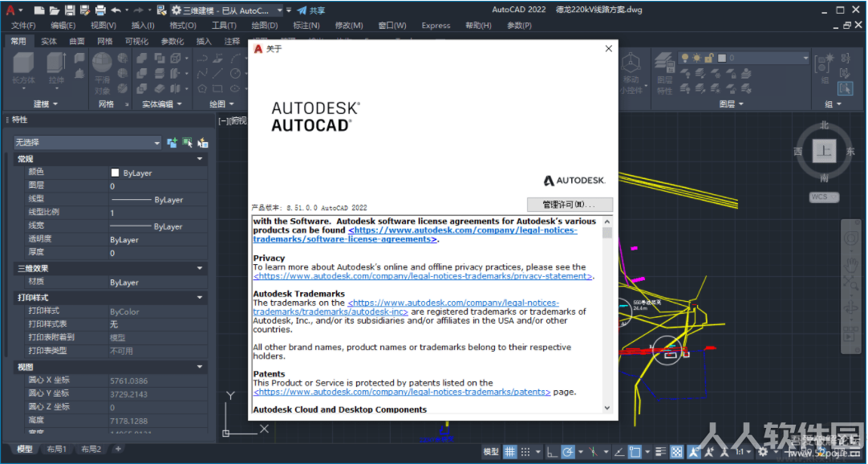Click the About dialog scrollbar down arrow
Screen dimensions: 868x464
pos(607,408)
